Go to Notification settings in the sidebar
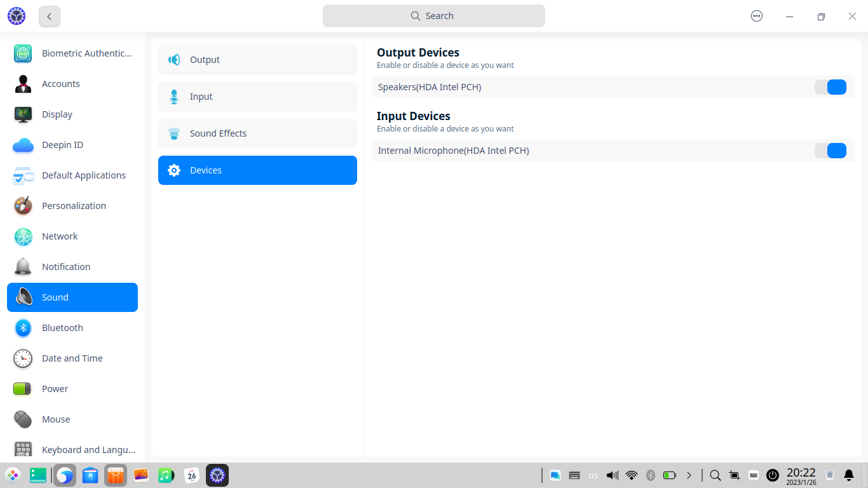Image resolution: width=868 pixels, height=488 pixels. (72, 267)
